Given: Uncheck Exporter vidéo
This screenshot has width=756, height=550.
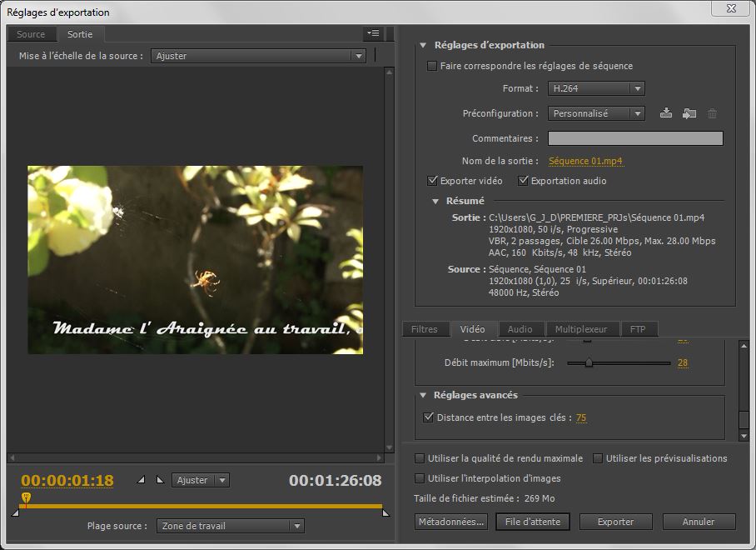Looking at the screenshot, I should pyautogui.click(x=432, y=181).
